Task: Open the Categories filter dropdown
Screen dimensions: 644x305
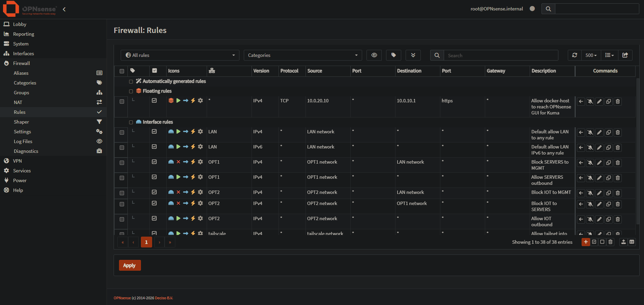Action: coord(303,55)
